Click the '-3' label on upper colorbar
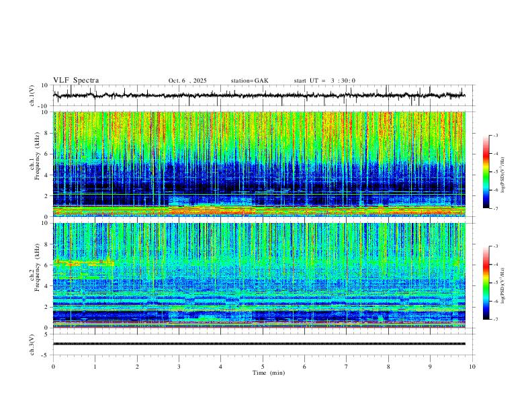Screen dimensions: 532x411 pyautogui.click(x=495, y=135)
